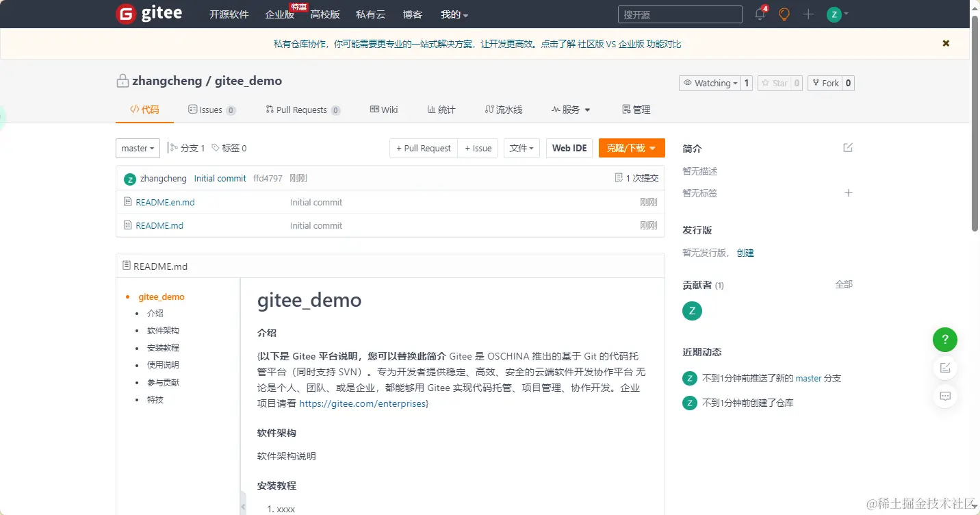Screen dimensions: 980x515
Task: Open 高校版 in the top navbar
Action: (x=325, y=14)
